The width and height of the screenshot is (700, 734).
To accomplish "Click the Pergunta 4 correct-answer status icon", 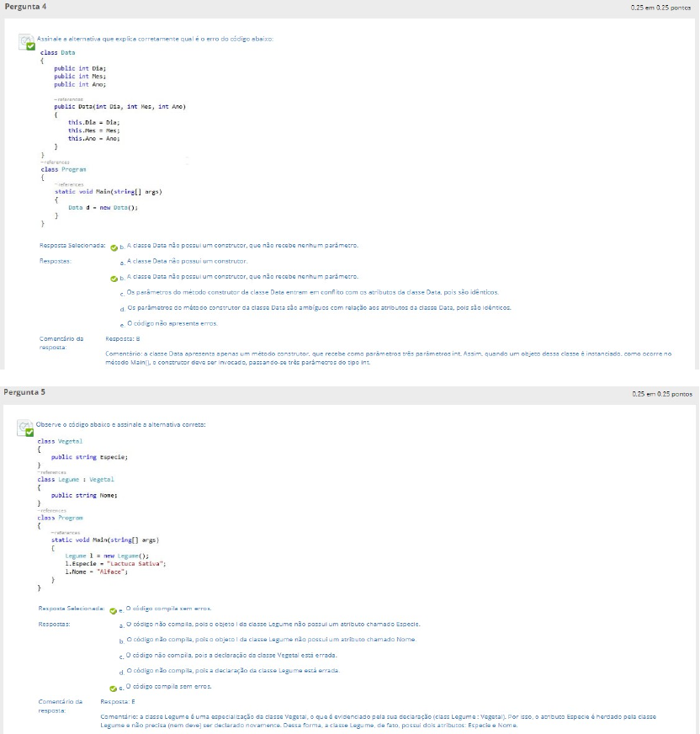I will point(27,43).
